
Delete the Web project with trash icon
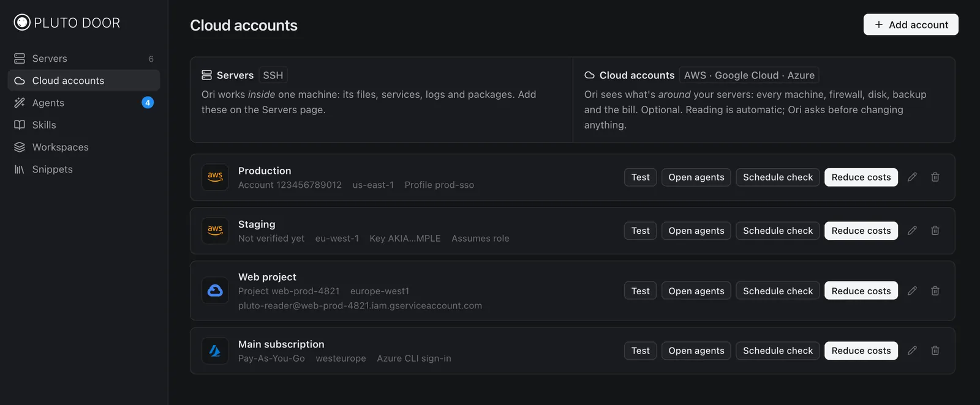(x=935, y=291)
